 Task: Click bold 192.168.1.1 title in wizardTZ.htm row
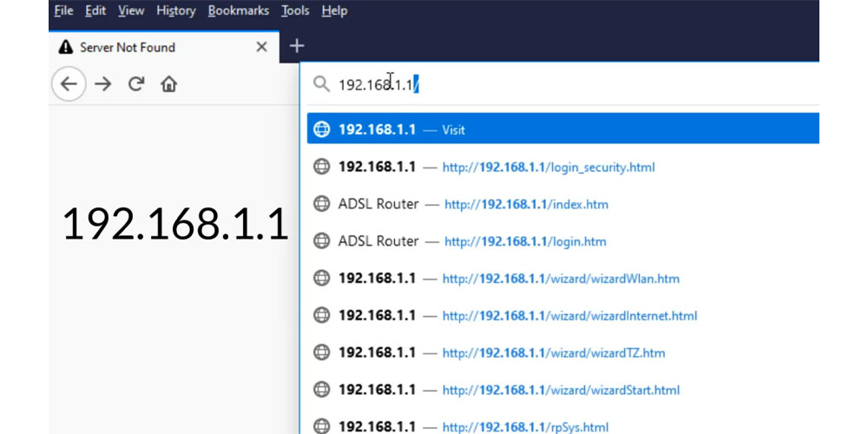377,352
